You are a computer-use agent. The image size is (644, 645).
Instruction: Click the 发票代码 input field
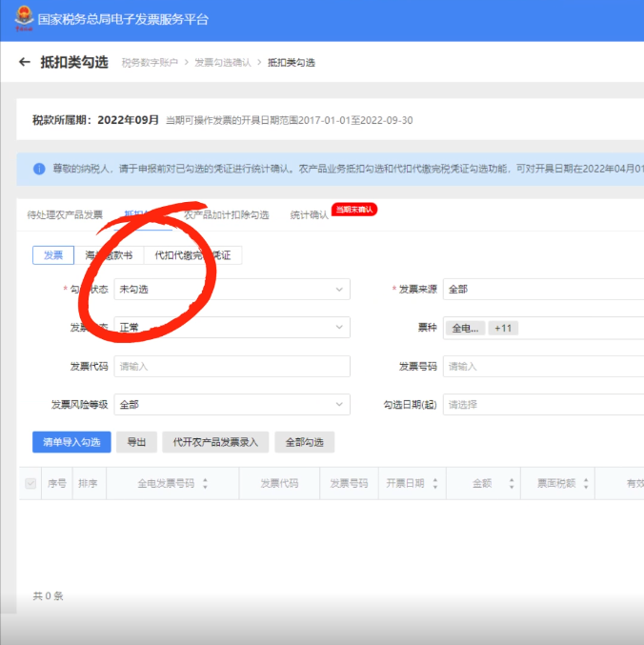(231, 367)
